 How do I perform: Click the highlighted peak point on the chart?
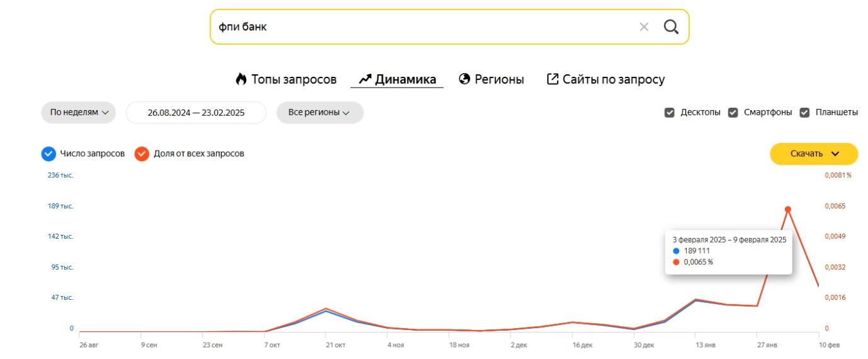(x=787, y=209)
